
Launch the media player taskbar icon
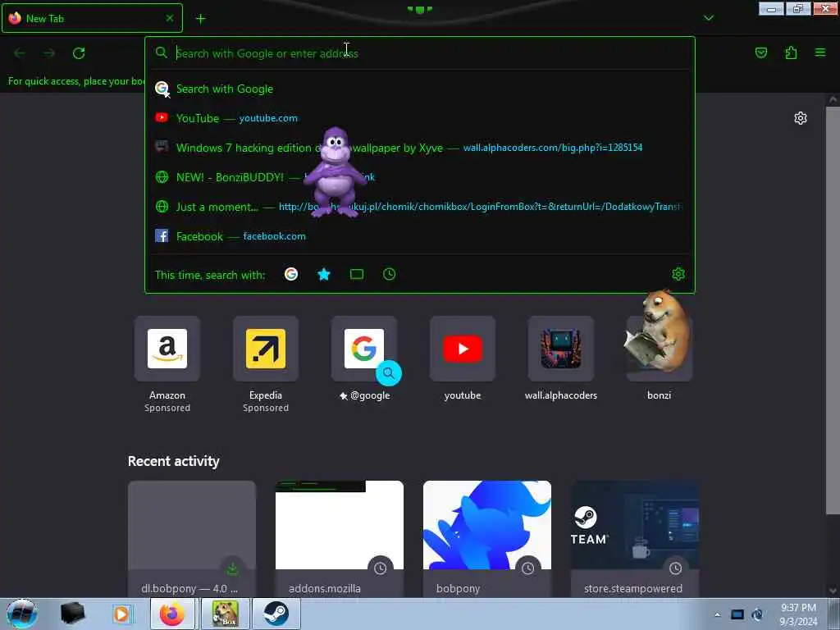121,614
